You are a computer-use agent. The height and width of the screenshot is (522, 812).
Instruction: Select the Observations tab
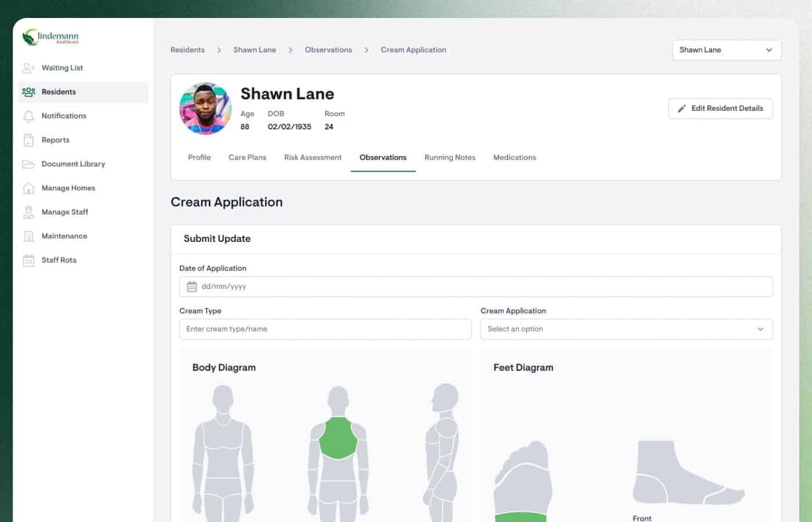[383, 157]
